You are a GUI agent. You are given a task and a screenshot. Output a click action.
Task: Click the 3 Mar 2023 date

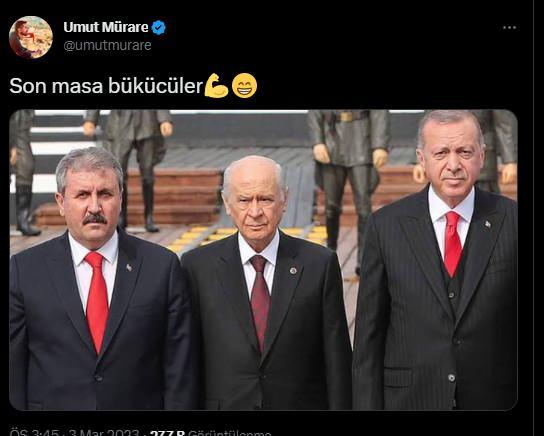point(104,433)
